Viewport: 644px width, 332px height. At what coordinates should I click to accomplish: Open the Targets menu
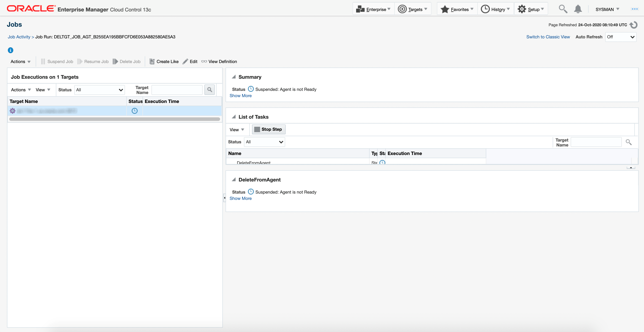(413, 9)
